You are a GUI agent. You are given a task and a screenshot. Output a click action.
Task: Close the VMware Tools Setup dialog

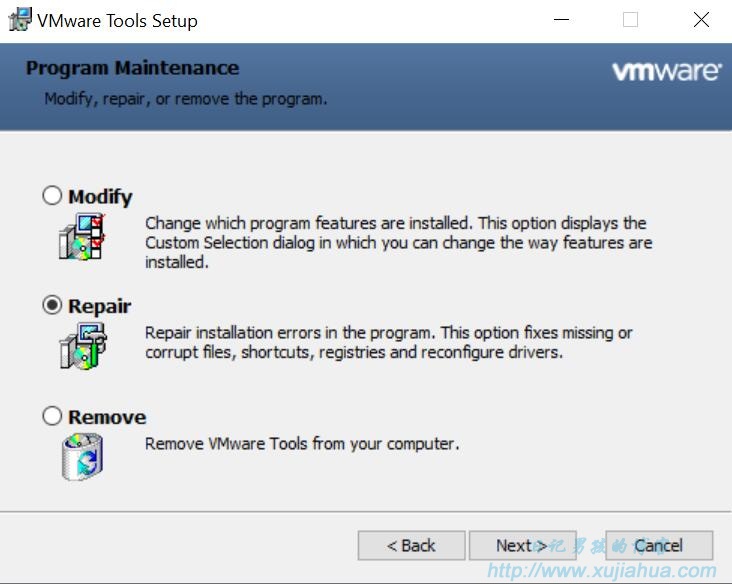(x=701, y=20)
